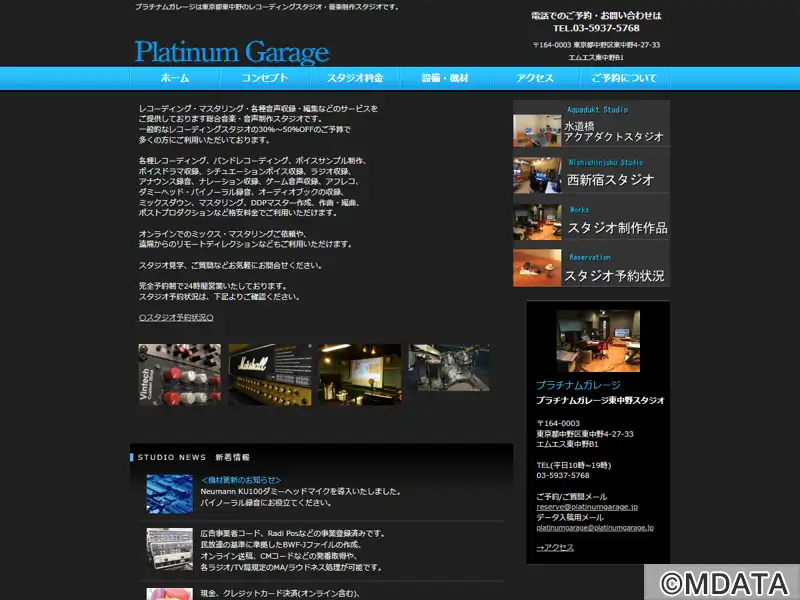Screen dimensions: 800x600
Task: Click the TEL.03-5937-5768 header text
Action: point(596,28)
